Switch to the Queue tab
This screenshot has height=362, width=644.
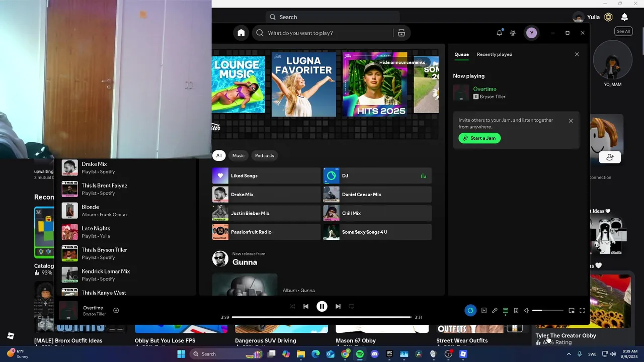[461, 54]
